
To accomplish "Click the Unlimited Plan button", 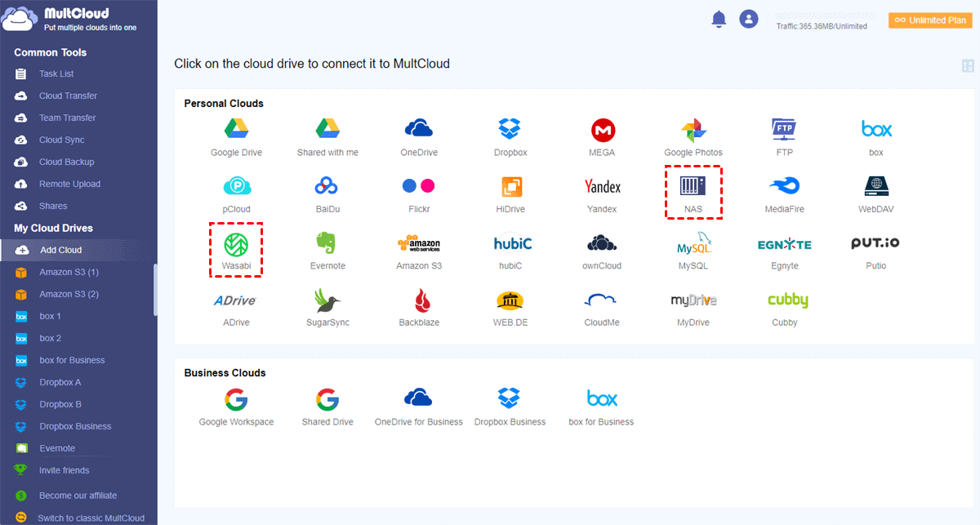I will pyautogui.click(x=930, y=20).
